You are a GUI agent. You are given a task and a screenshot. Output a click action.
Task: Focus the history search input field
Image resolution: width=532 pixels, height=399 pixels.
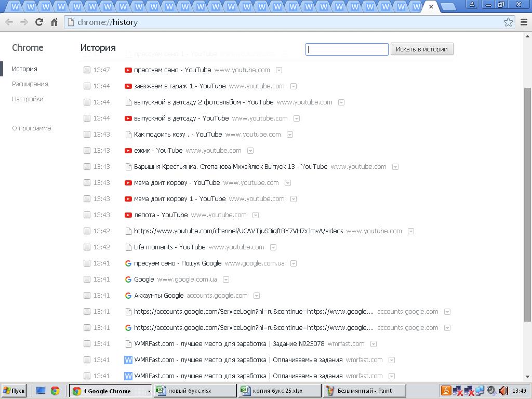pos(347,49)
